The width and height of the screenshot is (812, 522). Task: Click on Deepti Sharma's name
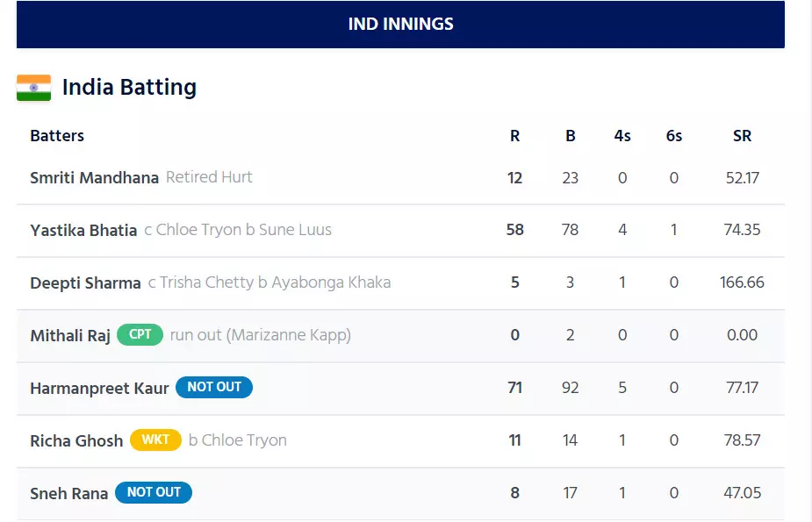click(85, 282)
